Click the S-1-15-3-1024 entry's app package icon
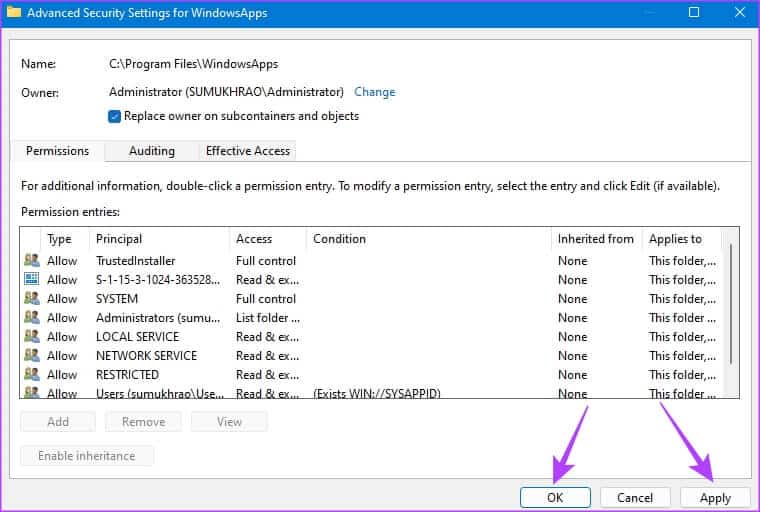Screen dimensions: 760x512 (32, 279)
